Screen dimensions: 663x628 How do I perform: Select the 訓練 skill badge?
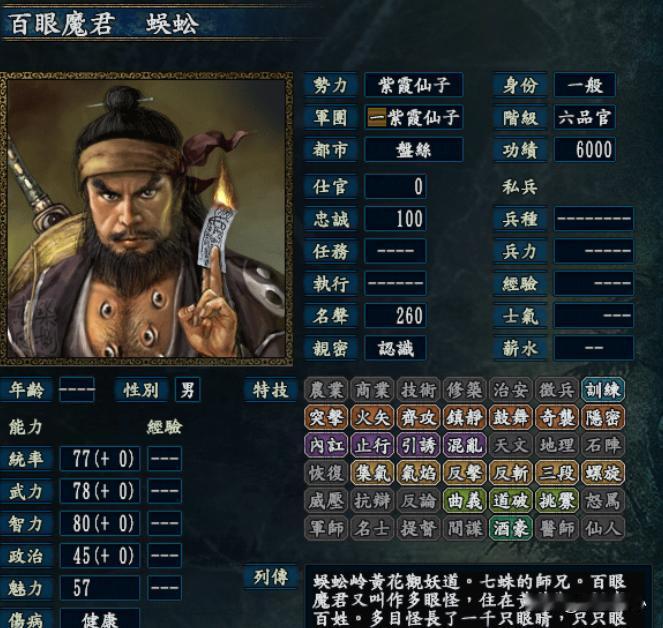[603, 390]
